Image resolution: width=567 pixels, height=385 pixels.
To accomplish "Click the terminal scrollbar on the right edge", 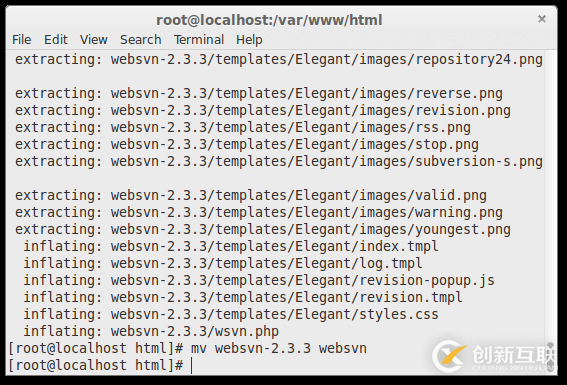I will tap(550, 213).
